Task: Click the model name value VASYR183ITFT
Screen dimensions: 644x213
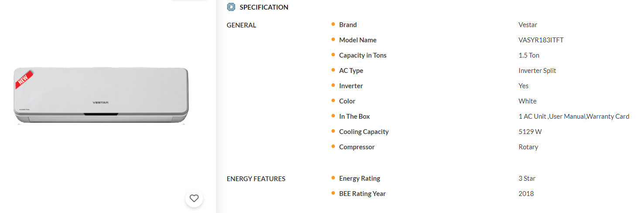Action: pyautogui.click(x=541, y=40)
